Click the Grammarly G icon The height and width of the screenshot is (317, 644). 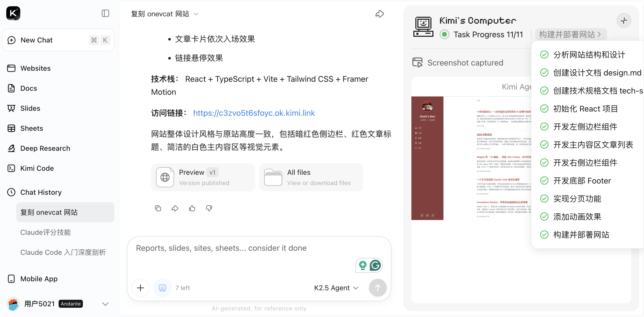[375, 265]
